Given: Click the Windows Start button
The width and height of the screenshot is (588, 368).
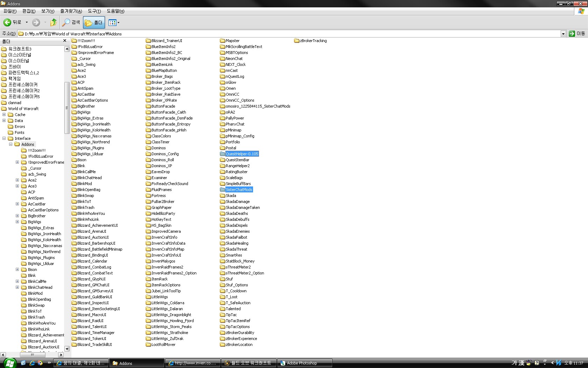Looking at the screenshot, I should coord(9,363).
